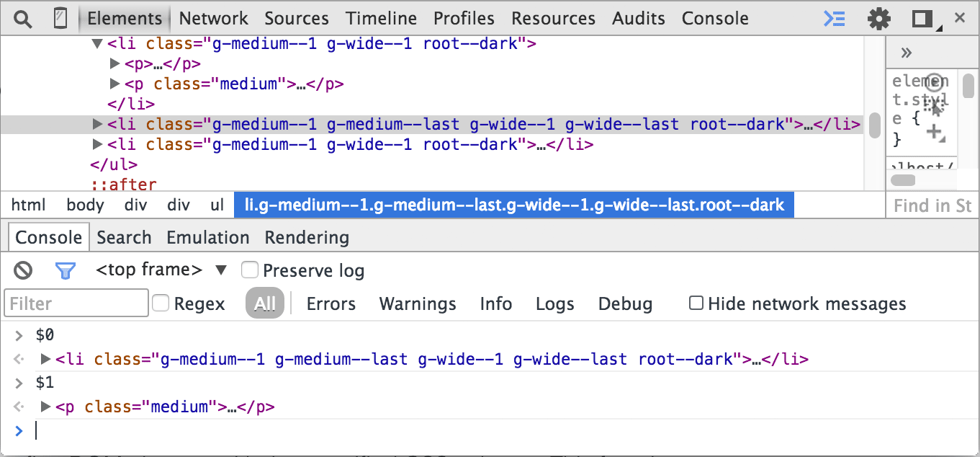This screenshot has width=980, height=457.
Task: Click the search magnifier icon in DevTools
Action: click(23, 19)
